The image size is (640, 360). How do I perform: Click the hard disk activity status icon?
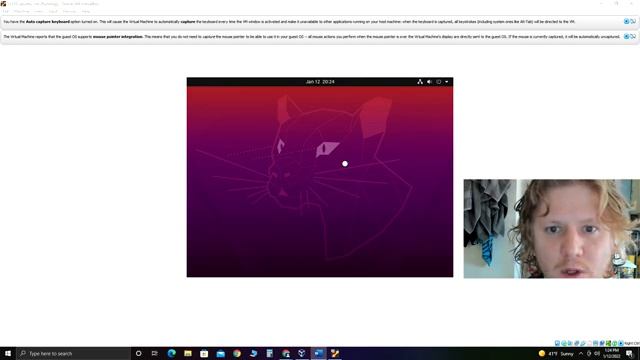(x=557, y=343)
